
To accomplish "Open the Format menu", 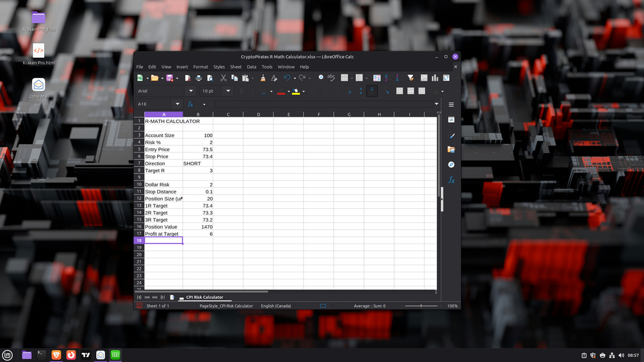I will (201, 67).
